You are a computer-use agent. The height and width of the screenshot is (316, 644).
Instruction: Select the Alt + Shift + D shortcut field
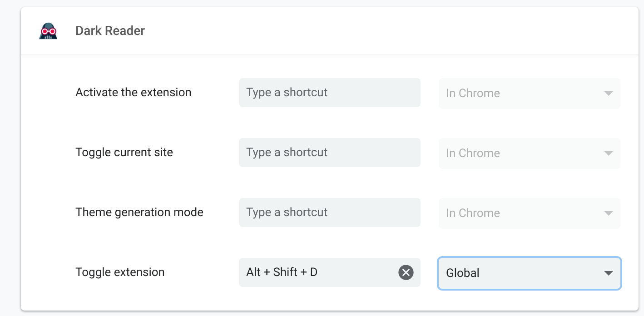318,272
